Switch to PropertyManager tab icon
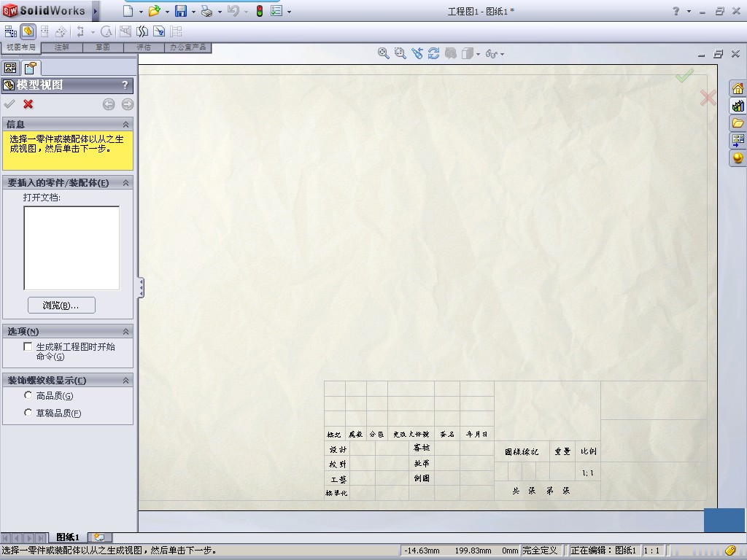 tap(31, 68)
